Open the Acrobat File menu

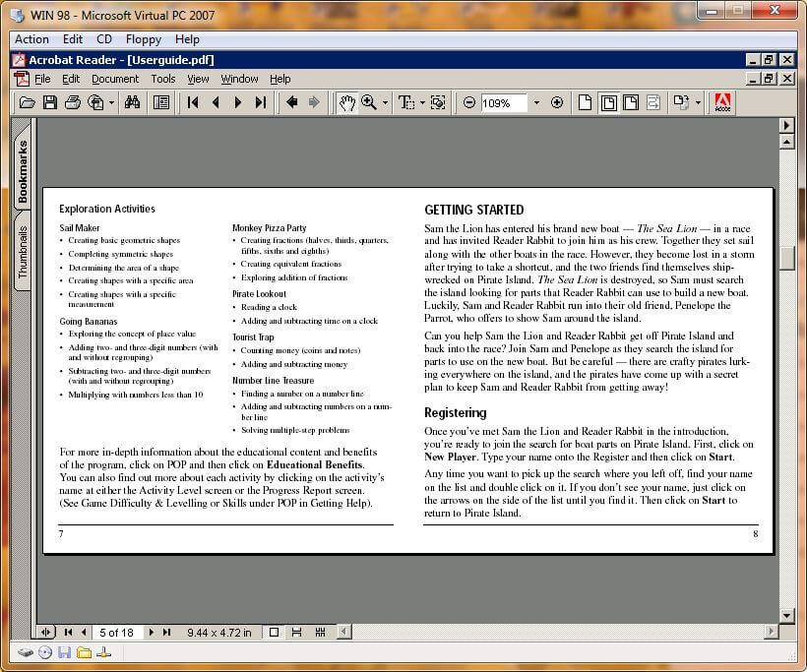coord(42,79)
